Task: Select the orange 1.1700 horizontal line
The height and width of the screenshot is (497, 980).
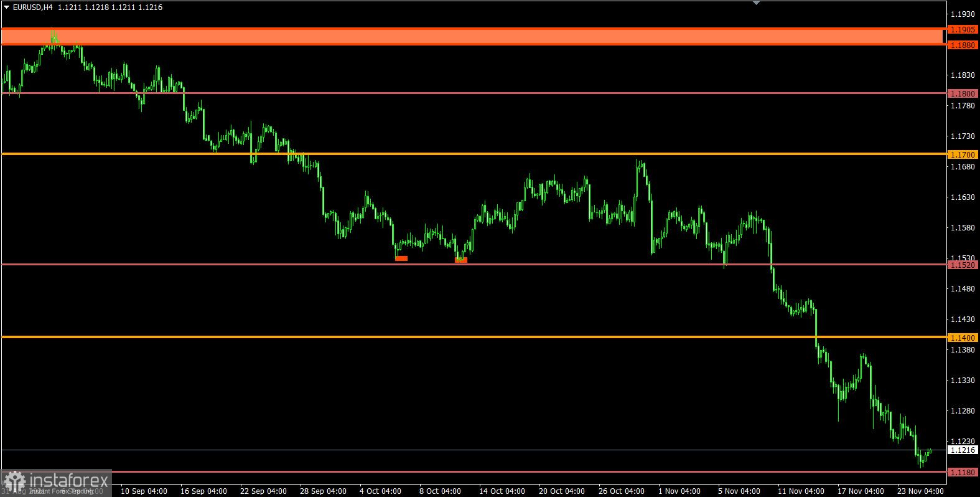Action: pyautogui.click(x=473, y=154)
